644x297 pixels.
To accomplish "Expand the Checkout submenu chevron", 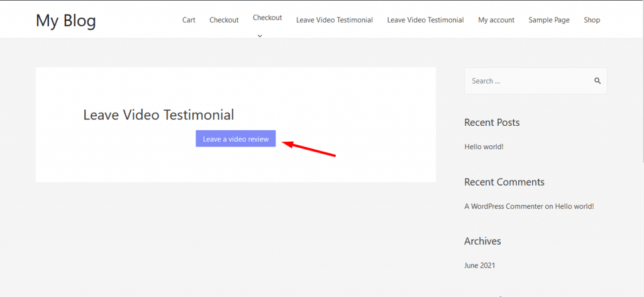I will click(x=260, y=36).
